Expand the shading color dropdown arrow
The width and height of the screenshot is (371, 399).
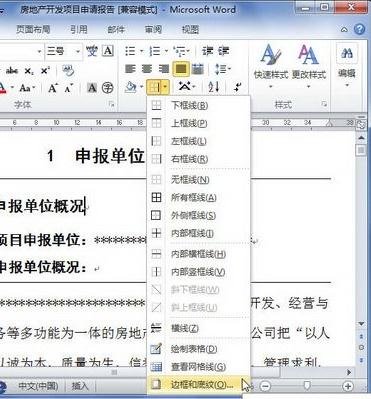point(141,88)
